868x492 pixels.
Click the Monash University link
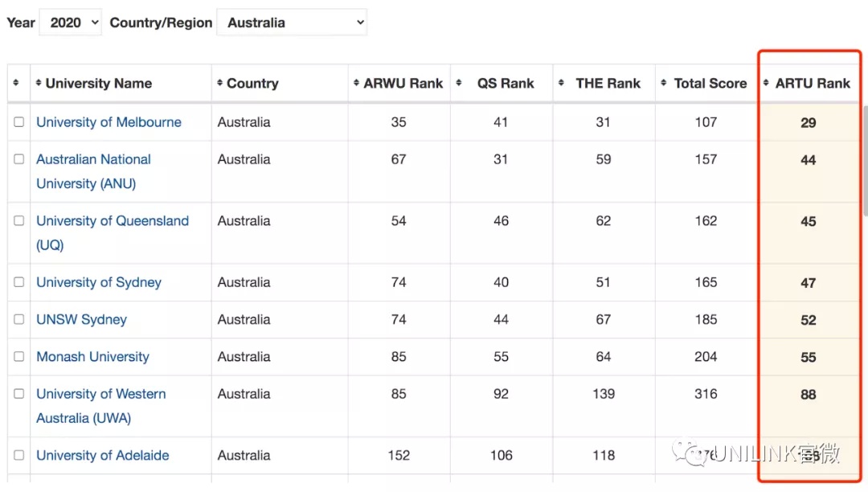[92, 357]
